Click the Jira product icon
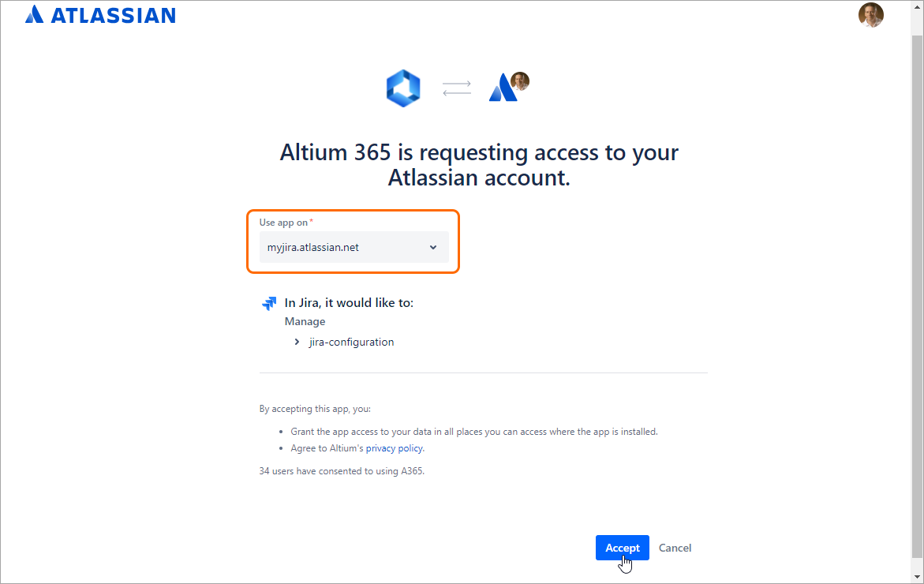Image resolution: width=924 pixels, height=584 pixels. pos(269,303)
